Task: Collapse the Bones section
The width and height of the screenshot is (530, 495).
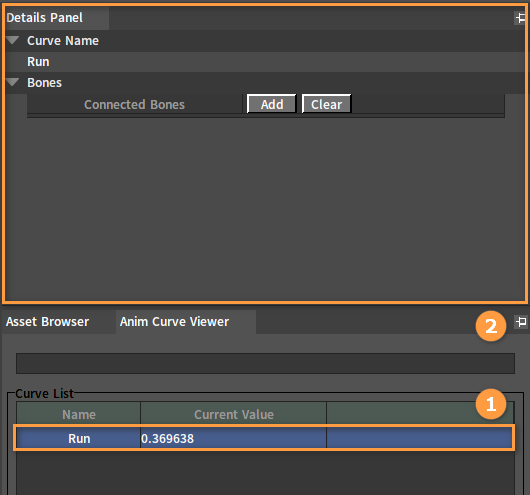Action: coord(13,82)
